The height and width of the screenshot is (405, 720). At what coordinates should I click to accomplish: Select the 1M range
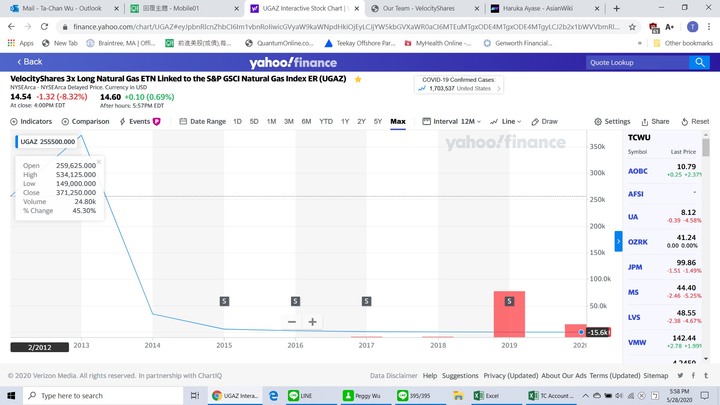(271, 121)
